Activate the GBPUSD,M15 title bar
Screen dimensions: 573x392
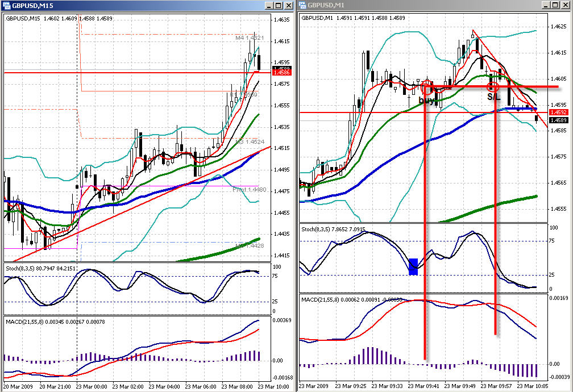click(x=147, y=6)
